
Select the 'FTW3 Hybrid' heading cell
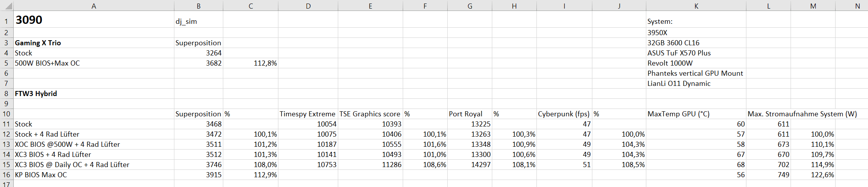(x=94, y=94)
